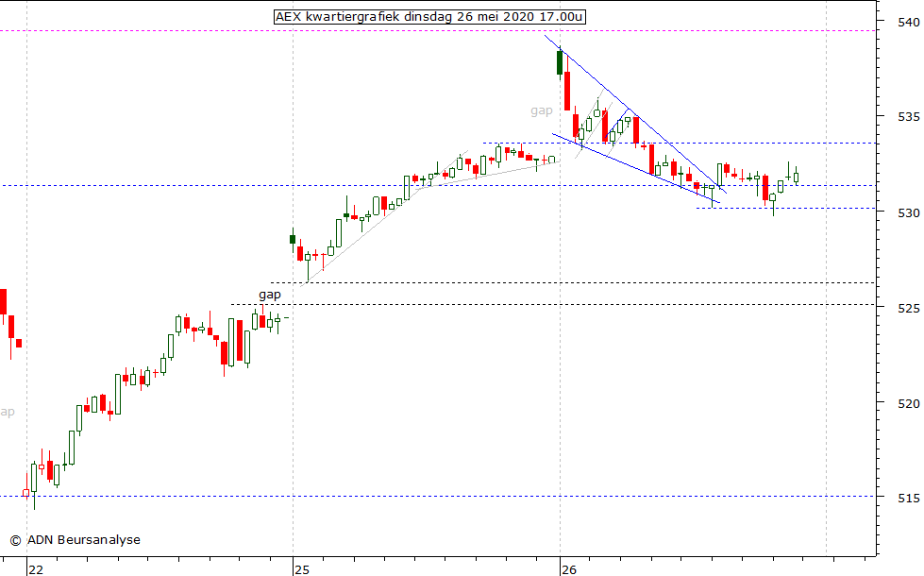Image resolution: width=924 pixels, height=576 pixels.
Task: Click the dark green opening candle on day 25
Action: pos(293,239)
